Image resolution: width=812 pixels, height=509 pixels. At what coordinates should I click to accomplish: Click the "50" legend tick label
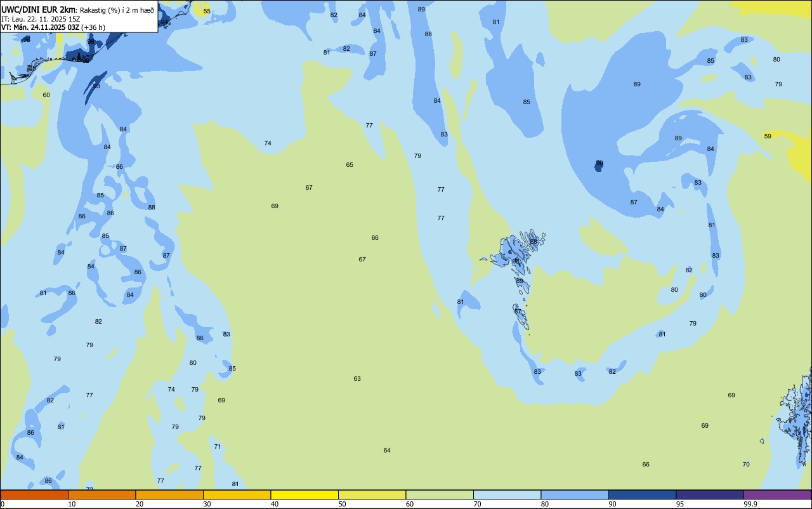(x=342, y=504)
